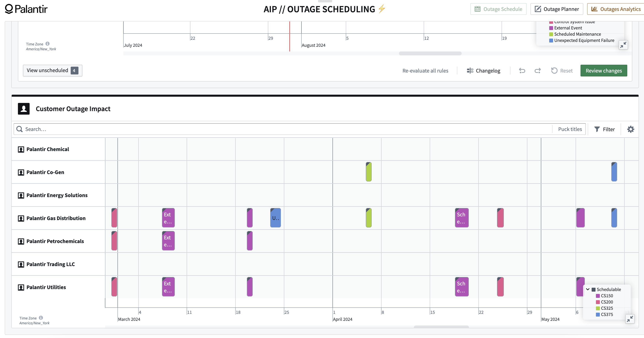The width and height of the screenshot is (644, 338).
Task: Click customer icon beside Palantir Trading LLC
Action: [x=21, y=265]
